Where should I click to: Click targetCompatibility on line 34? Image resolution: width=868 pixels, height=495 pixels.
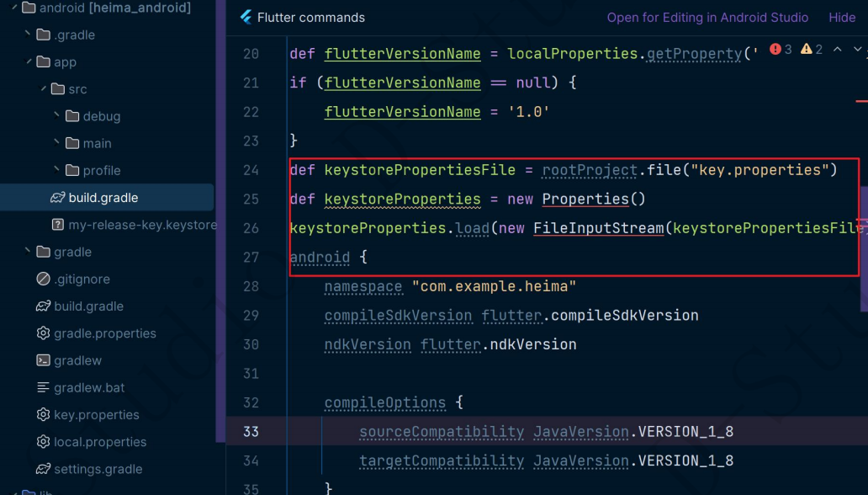click(x=442, y=460)
